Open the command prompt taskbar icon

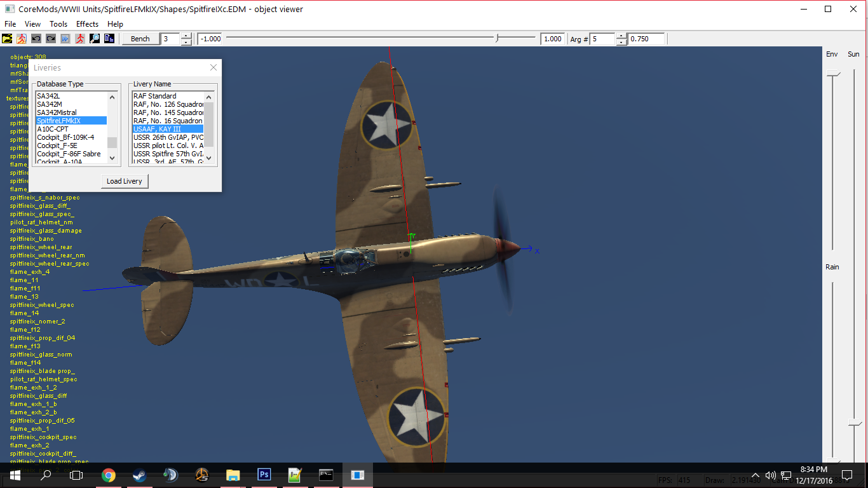tap(327, 475)
